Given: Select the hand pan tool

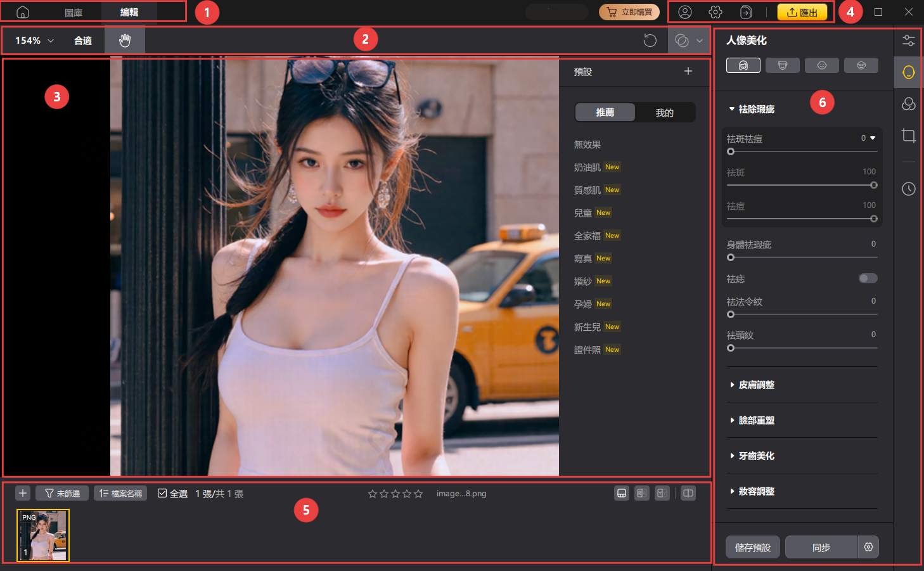Looking at the screenshot, I should pyautogui.click(x=125, y=41).
